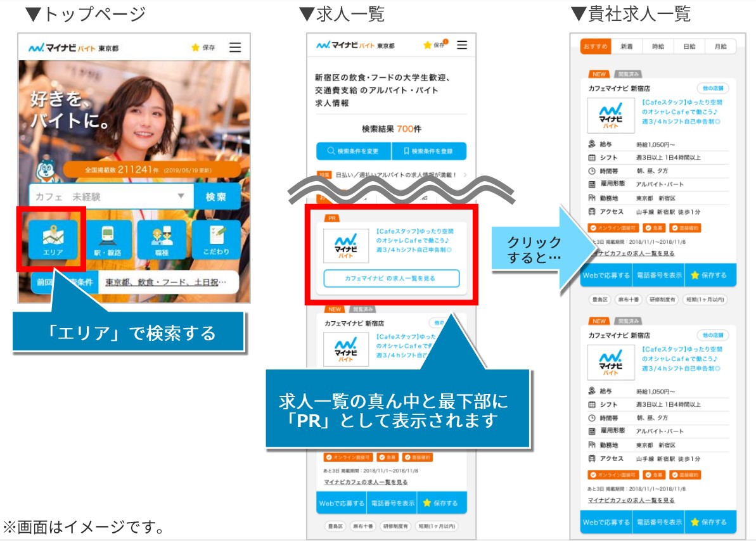Click 電話番号を表示 on the upper 貴社求人一覧 card
756x541 pixels.
[659, 276]
